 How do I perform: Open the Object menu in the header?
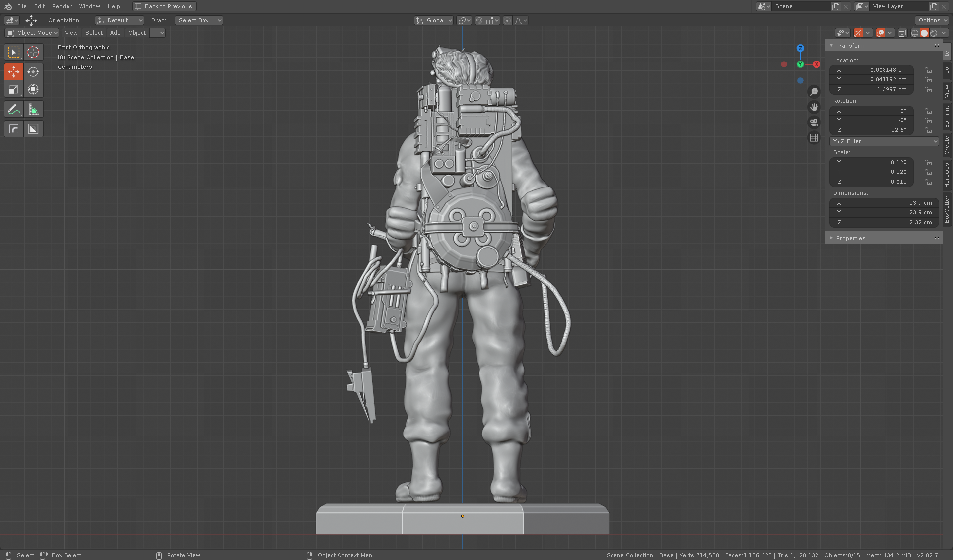point(137,33)
